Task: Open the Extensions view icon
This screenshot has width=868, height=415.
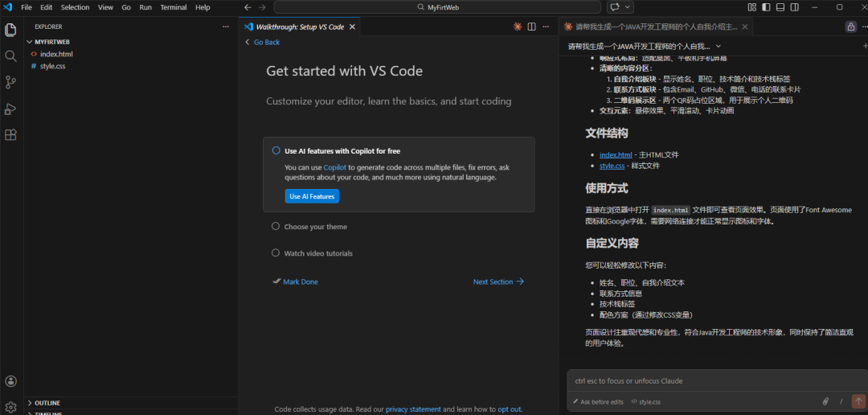Action: (x=10, y=134)
